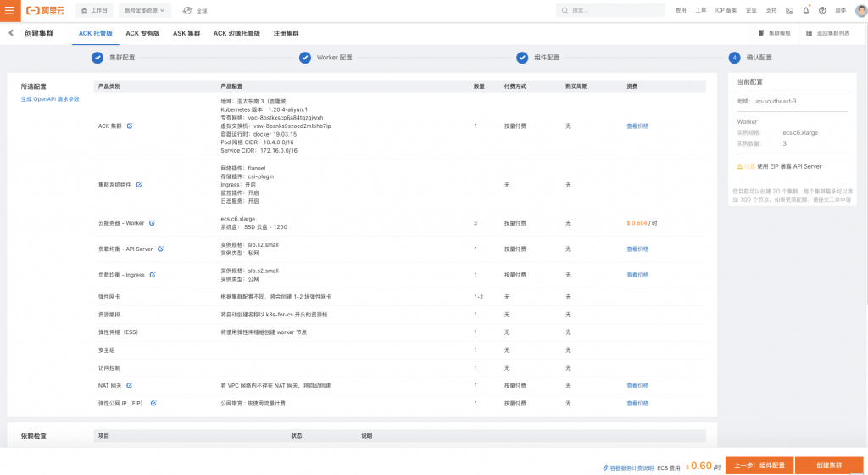This screenshot has width=868, height=475.
Task: View price for 负载均衡 - API Server
Action: tap(637, 249)
